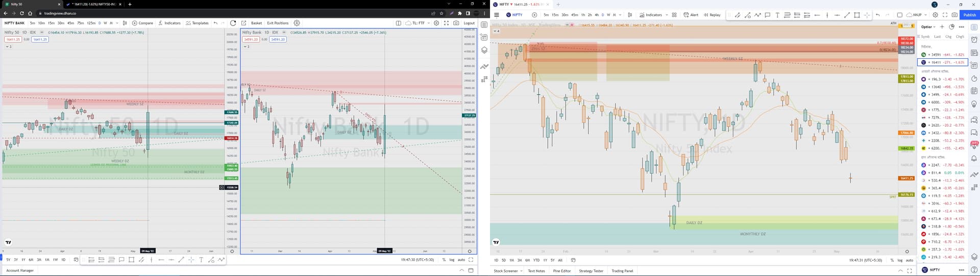Choose candle chart style icon in Dhan toolbar
This screenshot has width=980, height=276.
tap(125, 23)
